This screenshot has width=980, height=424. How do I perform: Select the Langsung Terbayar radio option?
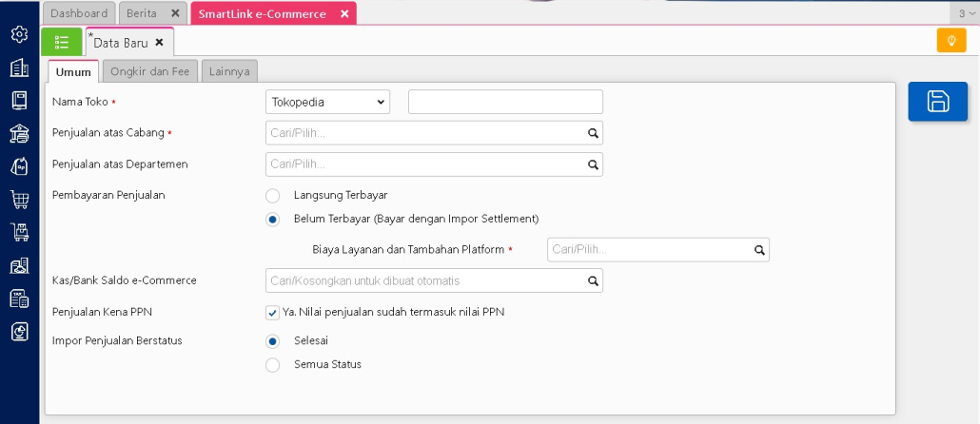point(273,196)
